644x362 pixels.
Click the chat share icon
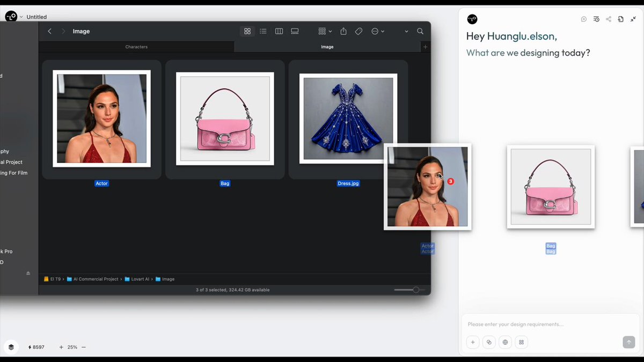[609, 19]
